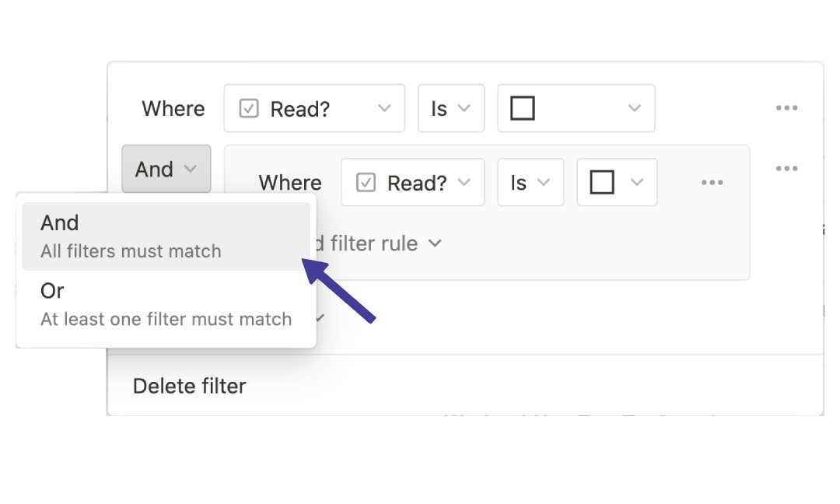Click "Delete filter"
This screenshot has width=840, height=504.
pyautogui.click(x=189, y=386)
